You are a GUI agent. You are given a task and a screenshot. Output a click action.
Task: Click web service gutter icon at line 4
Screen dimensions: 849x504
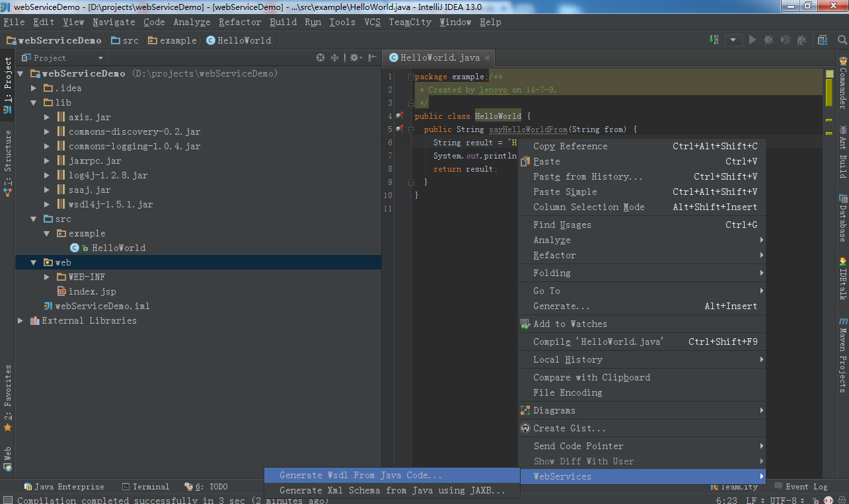(x=399, y=116)
